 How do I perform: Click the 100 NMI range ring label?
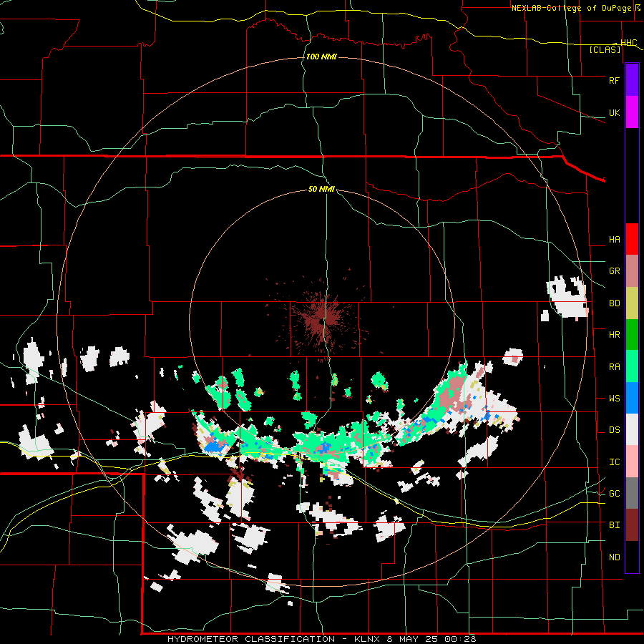[321, 57]
